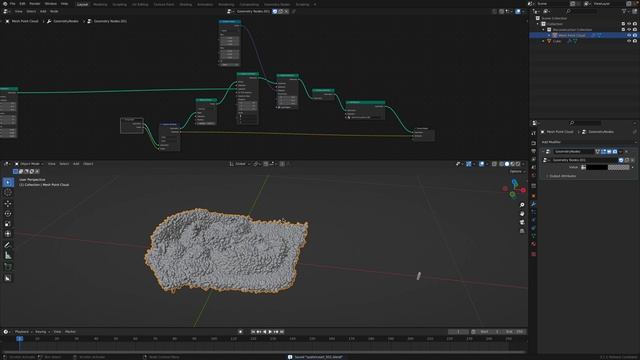640x360 pixels.
Task: Click the timeline current frame number field
Action: click(x=458, y=332)
